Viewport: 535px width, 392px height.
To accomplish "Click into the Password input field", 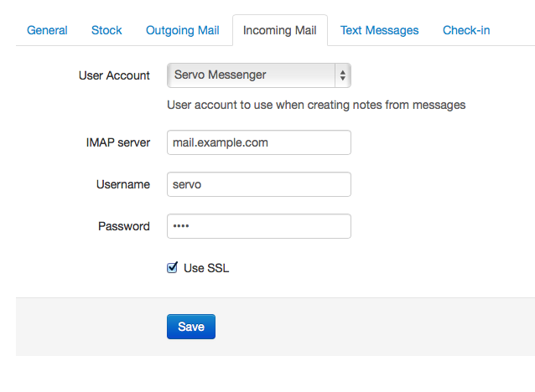I will pyautogui.click(x=258, y=226).
